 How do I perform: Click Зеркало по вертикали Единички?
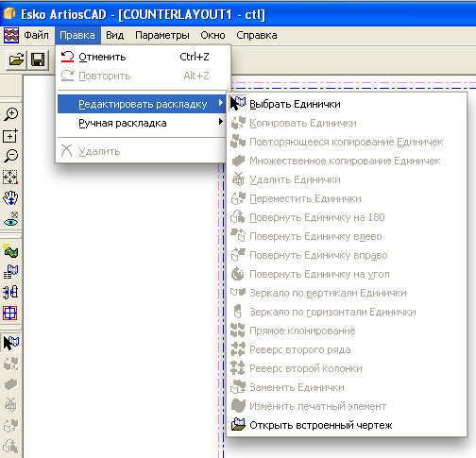pos(347,293)
